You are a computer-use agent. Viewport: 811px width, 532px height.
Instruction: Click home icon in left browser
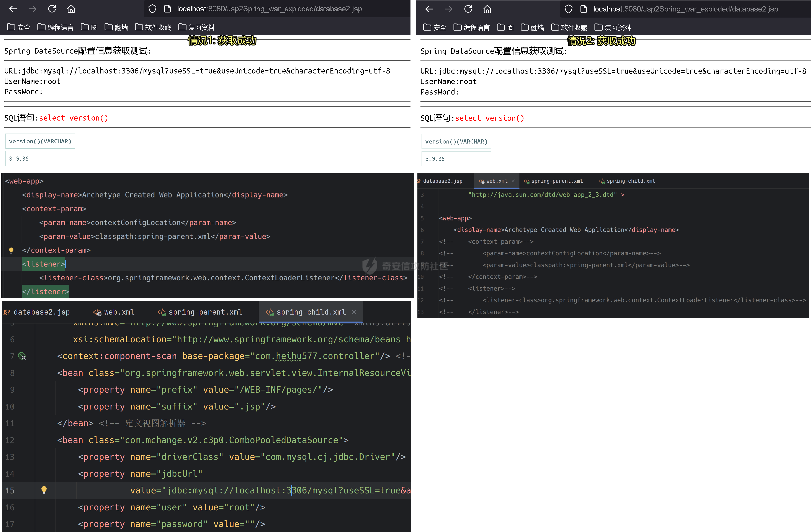71,9
